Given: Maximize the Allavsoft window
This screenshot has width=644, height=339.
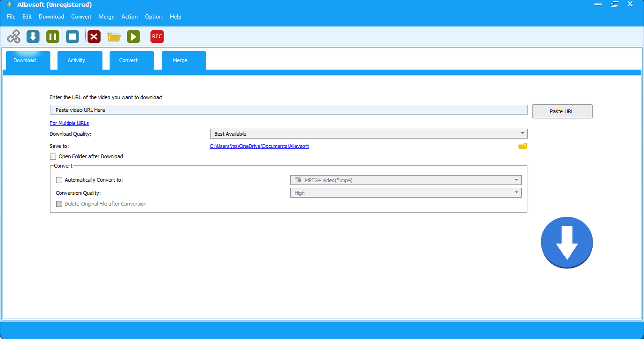Looking at the screenshot, I should pos(614,4).
